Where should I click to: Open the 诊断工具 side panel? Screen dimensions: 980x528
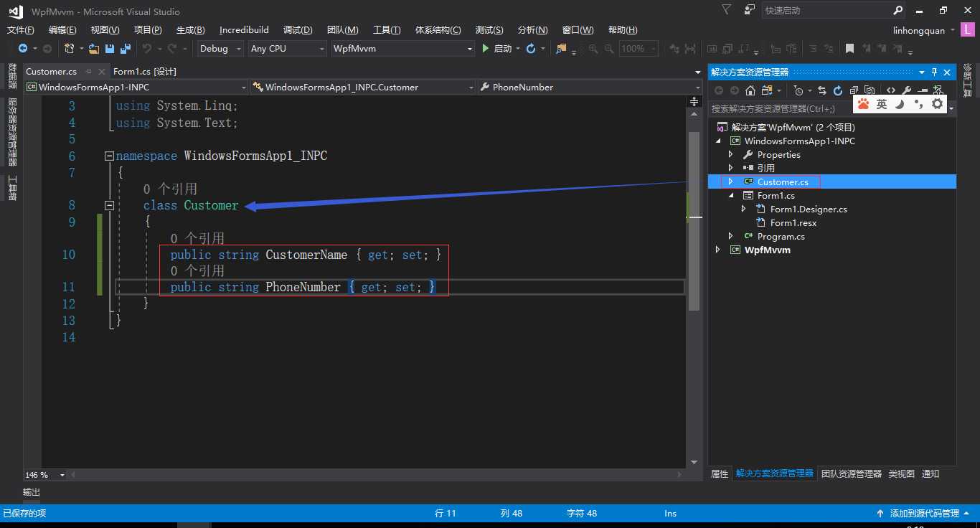(967, 80)
